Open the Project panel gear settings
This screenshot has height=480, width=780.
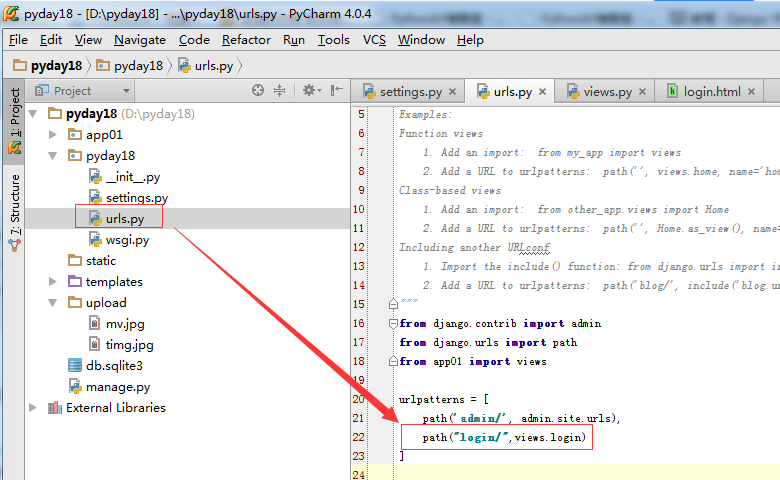(x=309, y=90)
